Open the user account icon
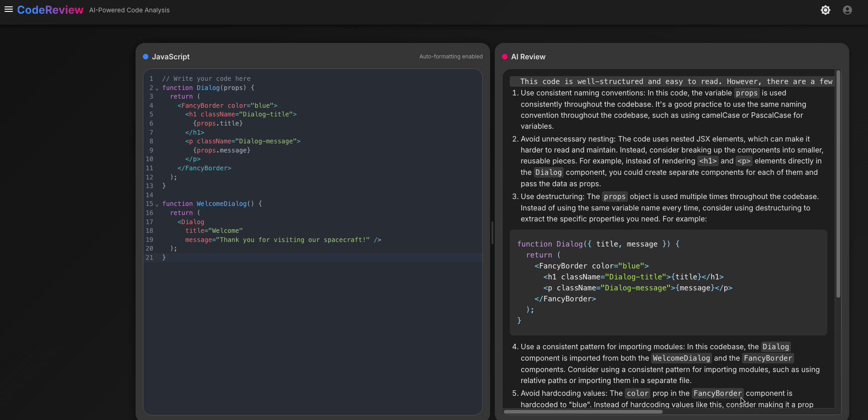Image resolution: width=868 pixels, height=420 pixels. click(847, 10)
